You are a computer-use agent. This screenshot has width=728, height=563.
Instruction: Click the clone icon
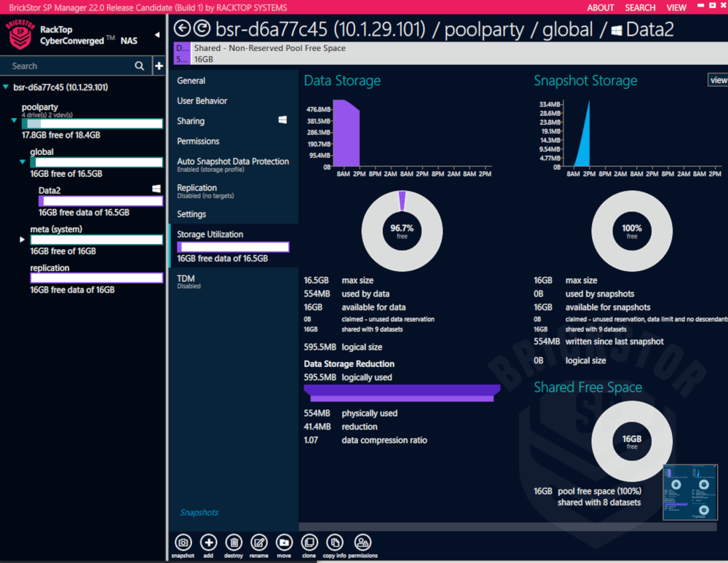point(309,543)
